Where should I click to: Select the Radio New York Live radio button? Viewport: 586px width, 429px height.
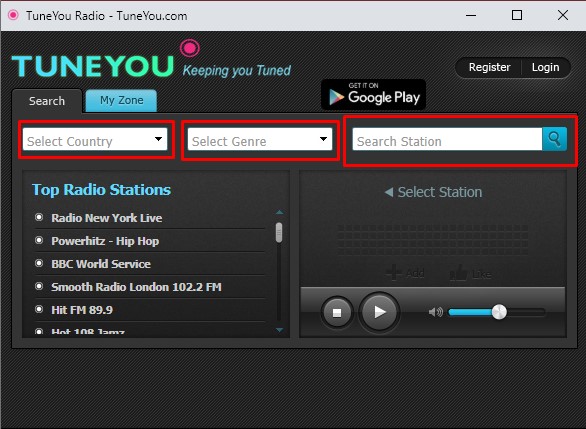39,217
